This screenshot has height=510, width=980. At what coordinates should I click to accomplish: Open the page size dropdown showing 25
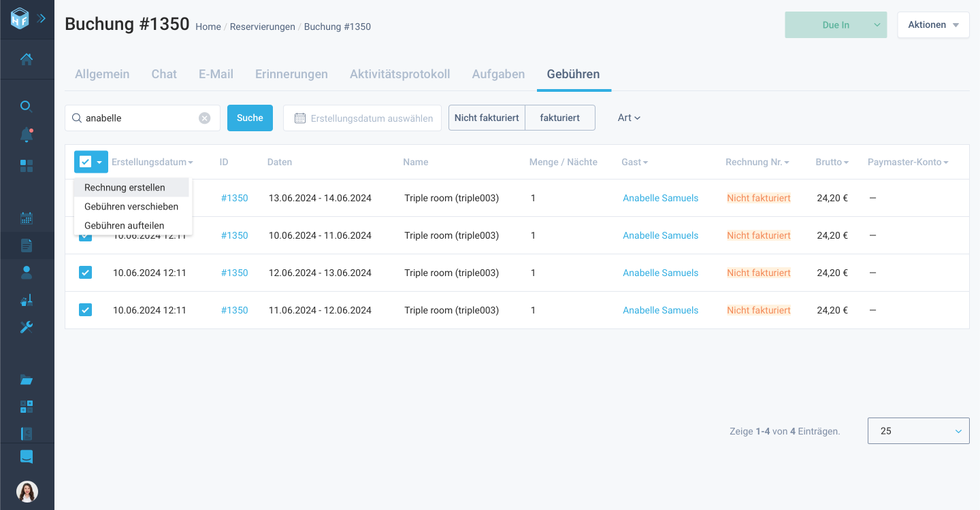pyautogui.click(x=919, y=431)
